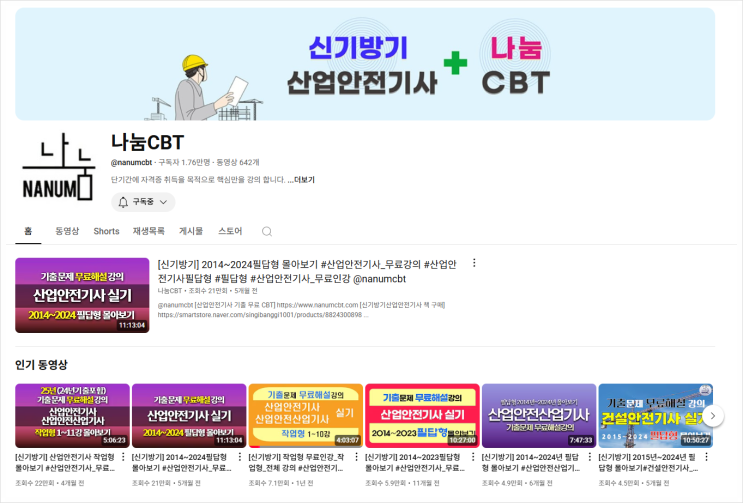Click the NANUM channel avatar logo
This screenshot has height=503, width=743.
pyautogui.click(x=59, y=166)
